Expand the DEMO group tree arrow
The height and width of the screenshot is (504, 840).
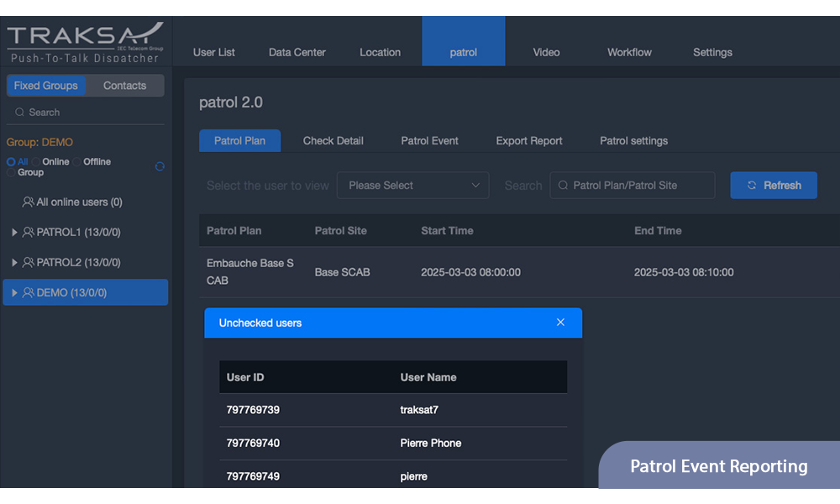pos(14,293)
